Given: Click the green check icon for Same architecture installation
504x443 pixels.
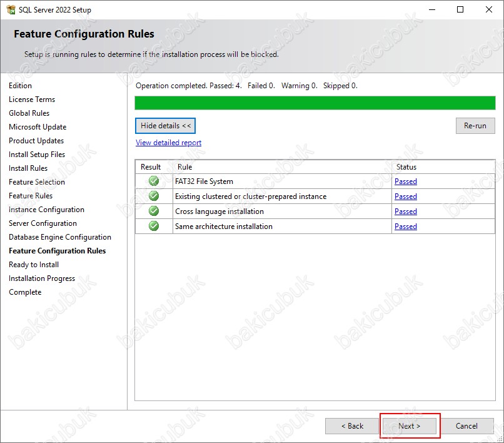Looking at the screenshot, I should [x=154, y=226].
